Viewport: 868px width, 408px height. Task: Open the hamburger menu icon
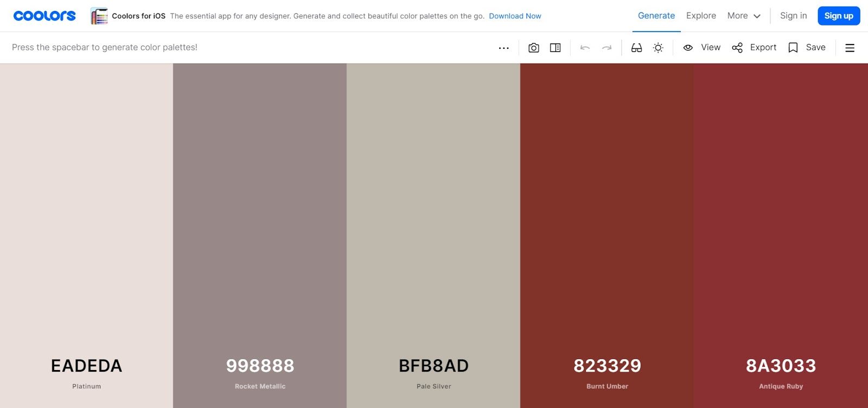pyautogui.click(x=850, y=48)
